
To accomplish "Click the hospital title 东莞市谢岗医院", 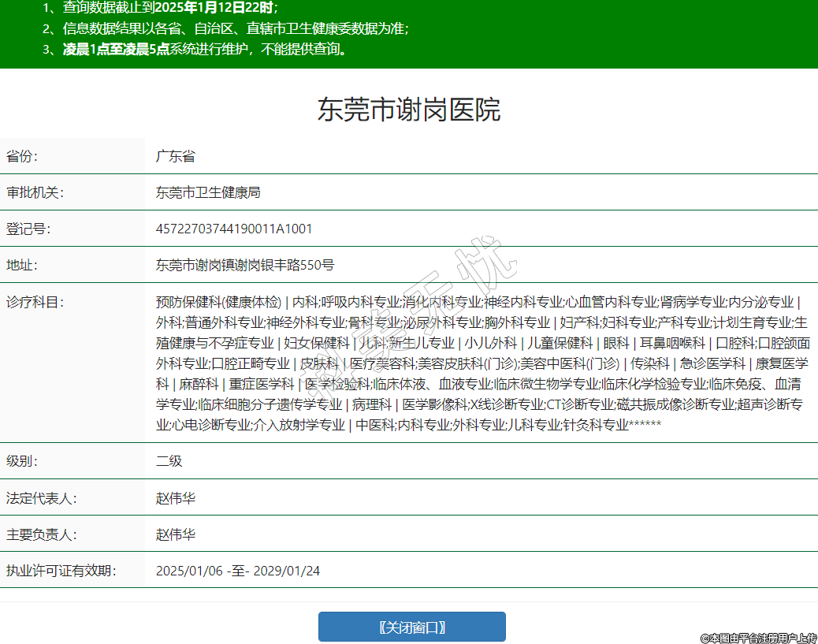I will pyautogui.click(x=408, y=110).
